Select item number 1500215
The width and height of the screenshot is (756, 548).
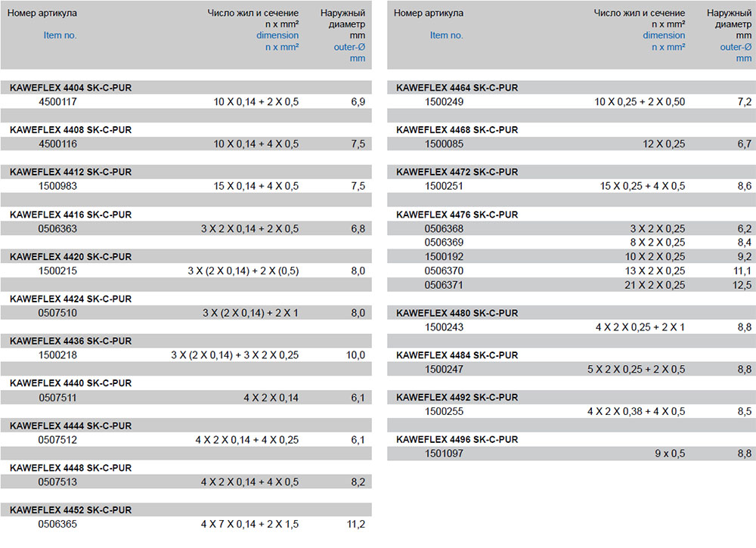coord(57,271)
